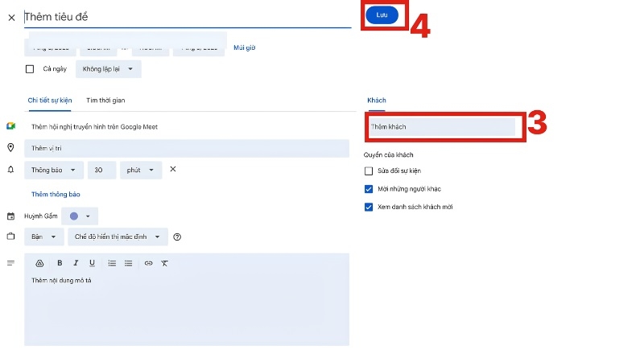Click the Quyền của khách heading

tap(389, 154)
